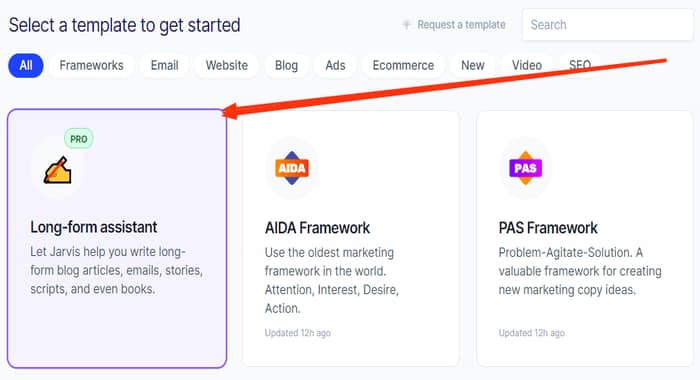Switch to the Frameworks category
Viewport: 700px width, 380px height.
(92, 66)
